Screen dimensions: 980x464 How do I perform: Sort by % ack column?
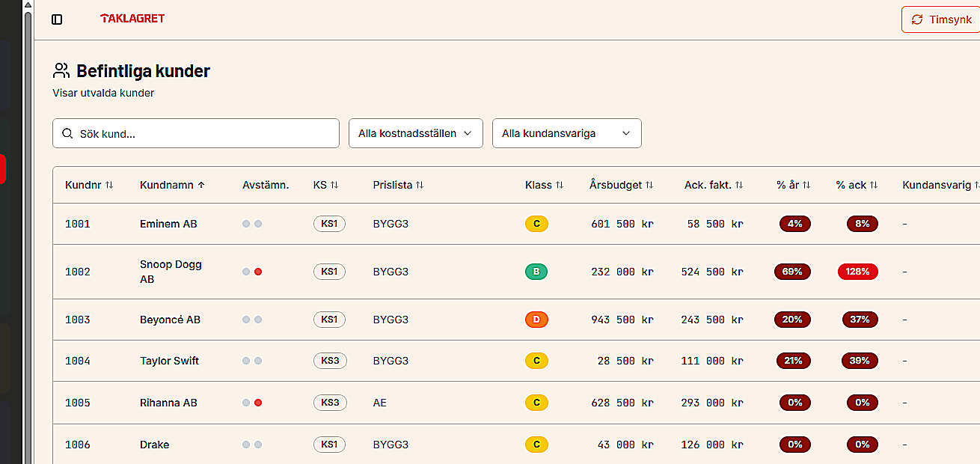coord(857,185)
